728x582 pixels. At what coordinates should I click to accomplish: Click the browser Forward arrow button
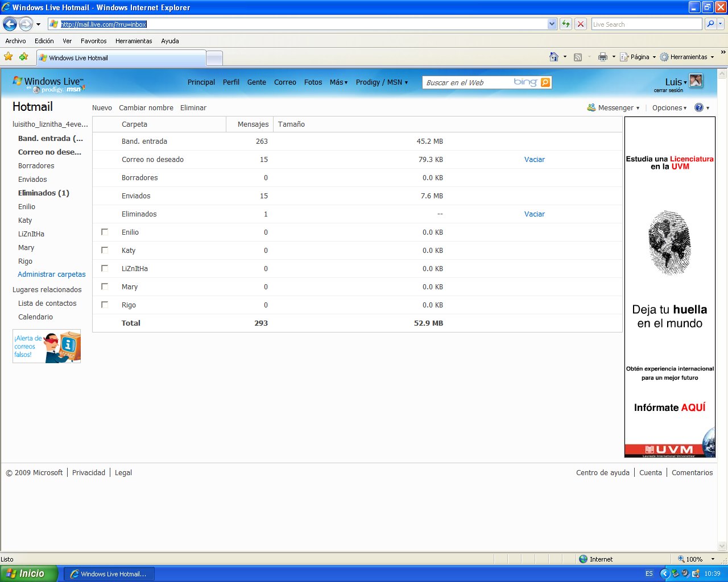(26, 24)
